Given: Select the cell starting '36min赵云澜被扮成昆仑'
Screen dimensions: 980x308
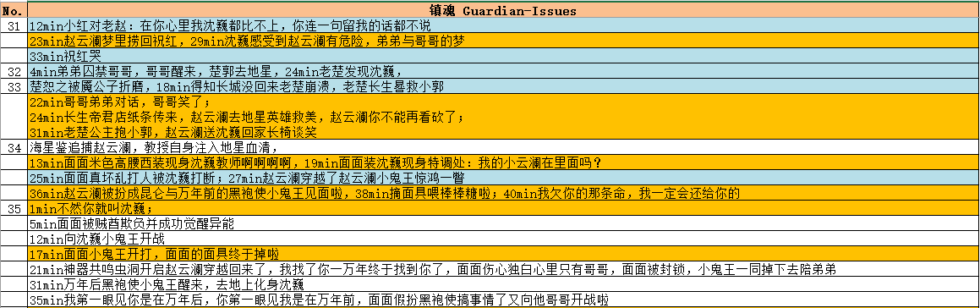Looking at the screenshot, I should [x=503, y=194].
